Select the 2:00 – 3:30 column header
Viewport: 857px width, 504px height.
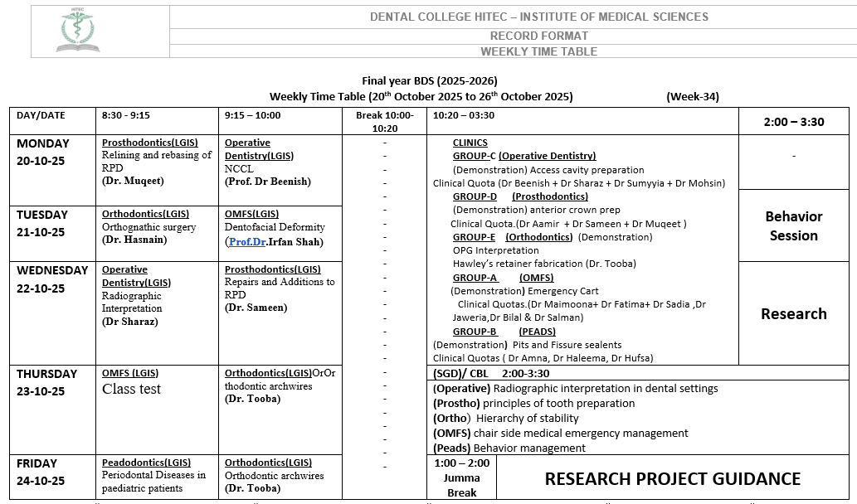tap(793, 122)
